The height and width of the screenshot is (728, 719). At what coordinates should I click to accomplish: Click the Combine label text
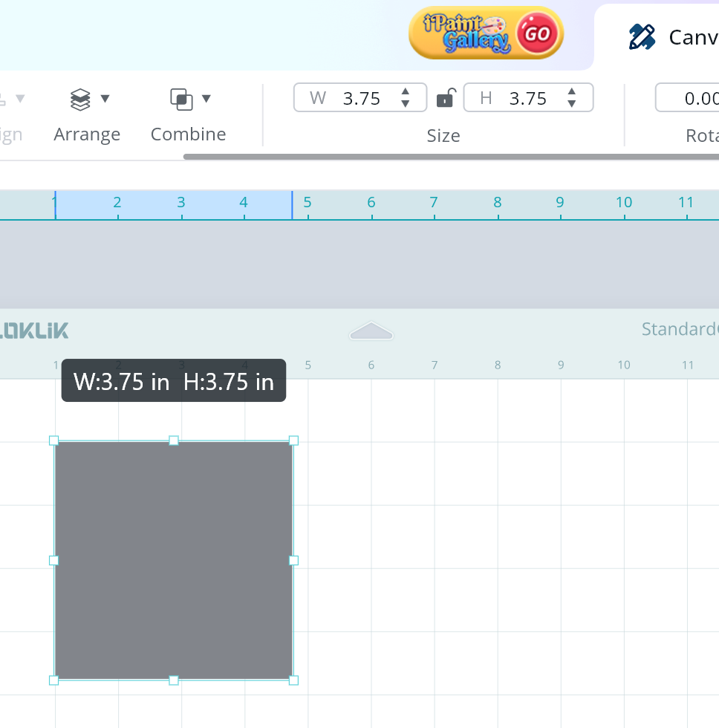click(188, 134)
